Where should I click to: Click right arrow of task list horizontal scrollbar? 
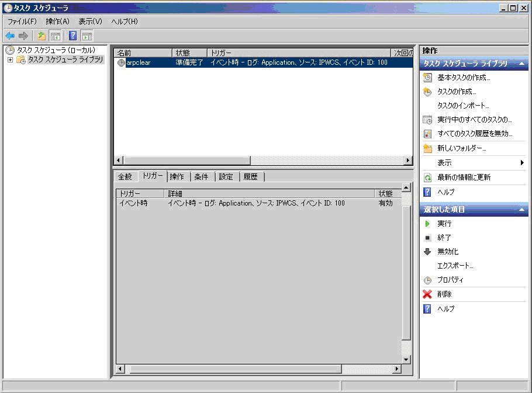click(408, 160)
